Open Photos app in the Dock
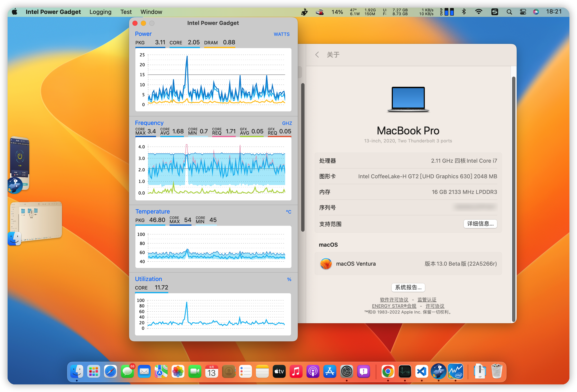The width and height of the screenshot is (577, 392). [x=178, y=371]
